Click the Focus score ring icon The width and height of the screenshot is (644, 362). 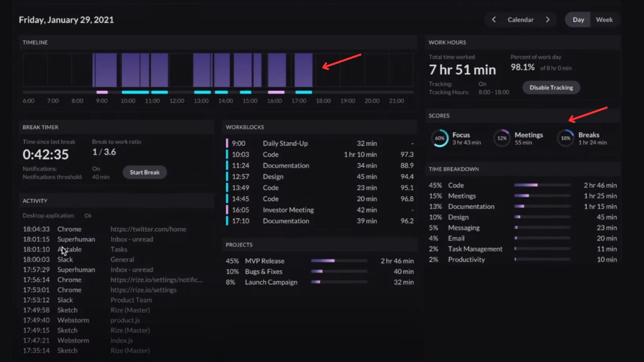pos(439,138)
